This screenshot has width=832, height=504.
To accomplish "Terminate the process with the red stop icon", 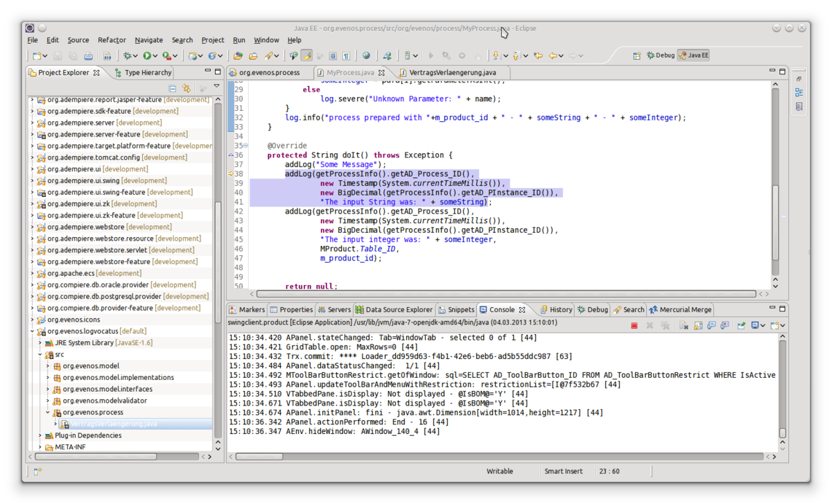I will (634, 325).
